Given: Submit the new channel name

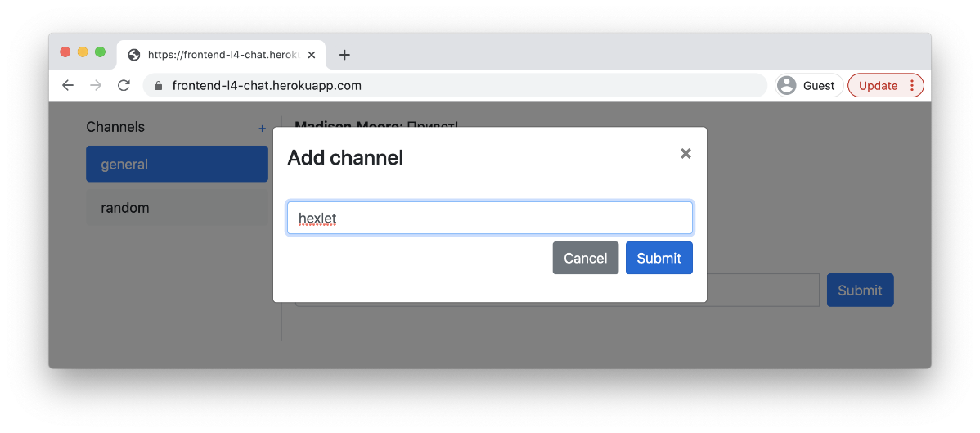Looking at the screenshot, I should (659, 258).
